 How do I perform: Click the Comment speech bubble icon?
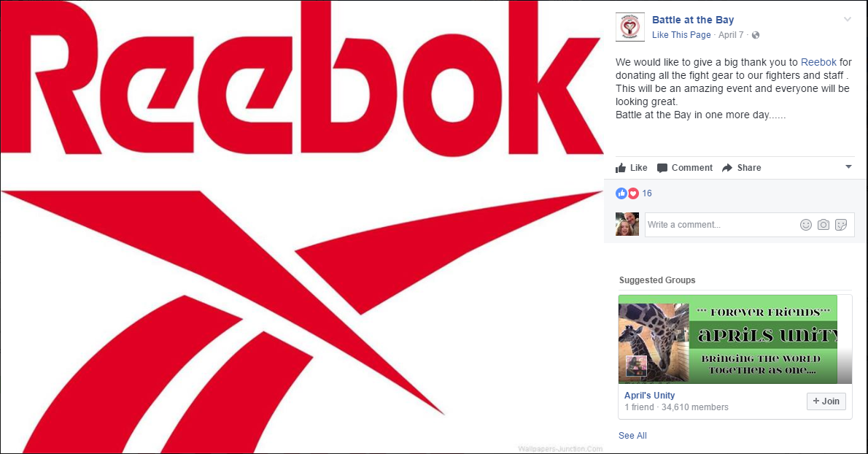click(x=662, y=168)
